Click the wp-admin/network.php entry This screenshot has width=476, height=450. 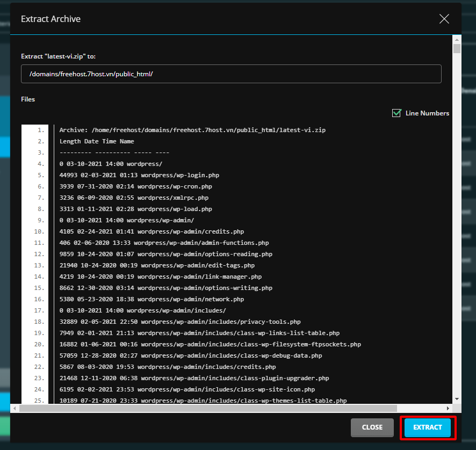152,299
